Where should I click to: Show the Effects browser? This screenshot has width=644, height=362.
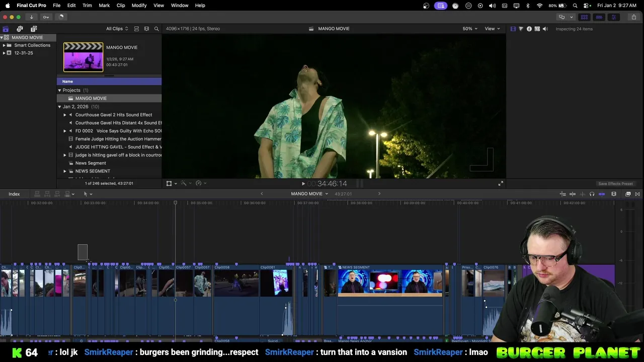[x=628, y=194]
